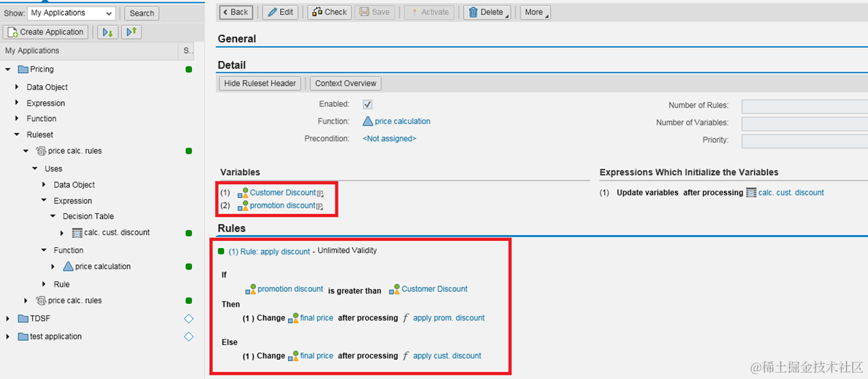
Task: Click the blue diamond status next to TDSF
Action: pyautogui.click(x=189, y=319)
